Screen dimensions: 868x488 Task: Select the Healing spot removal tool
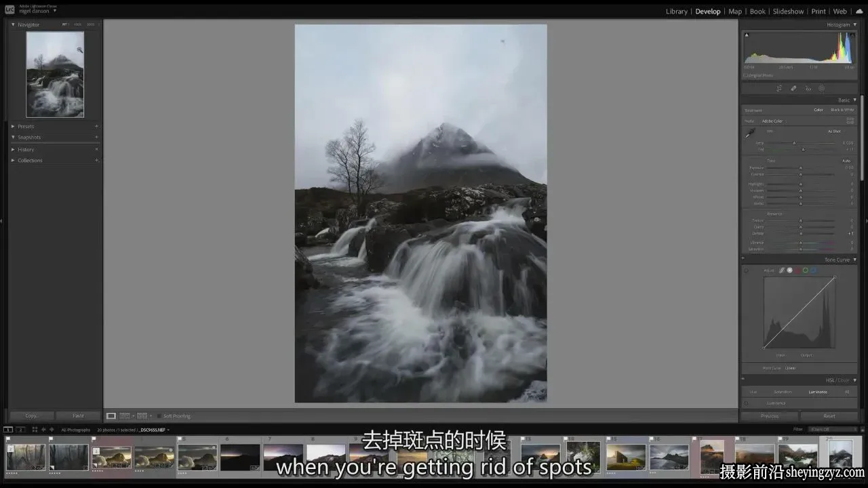(x=793, y=88)
